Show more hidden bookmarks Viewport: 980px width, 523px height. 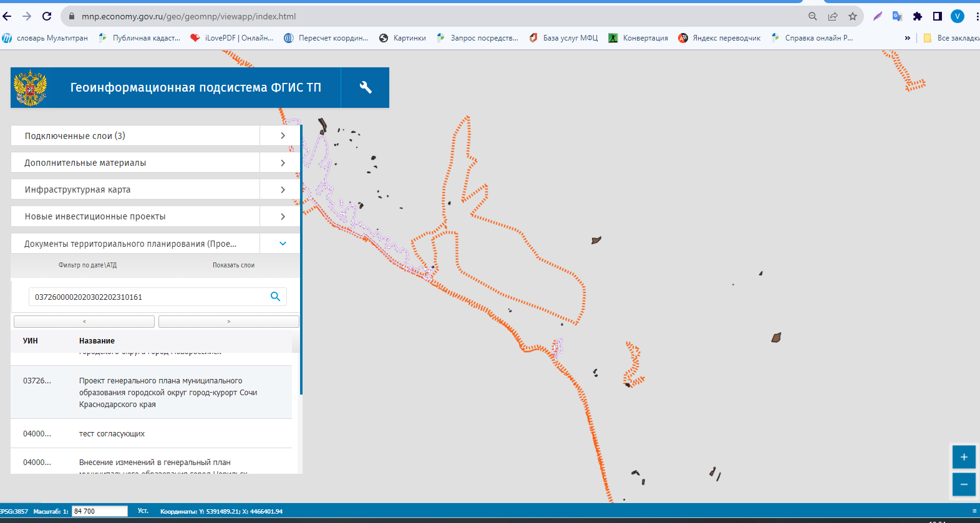click(907, 38)
